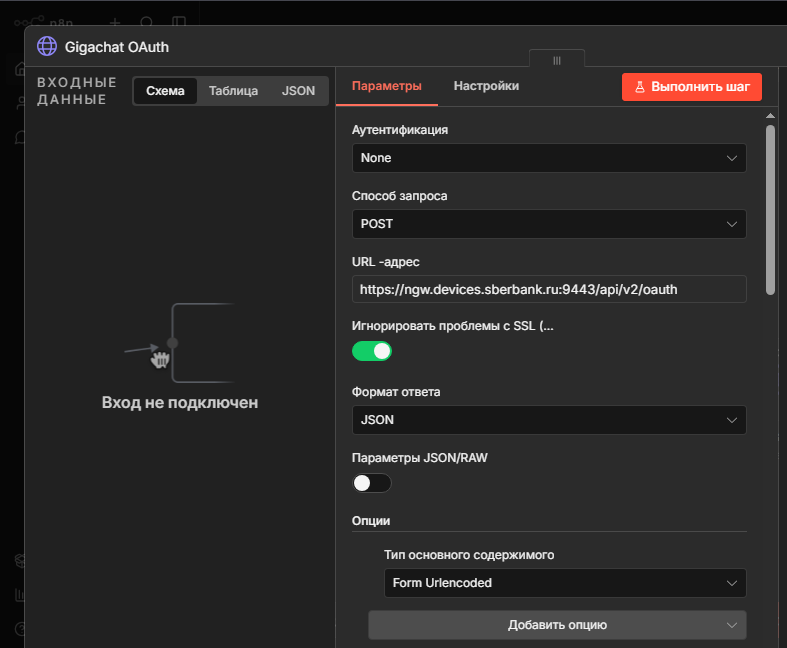Screen dimensions: 787x648
Task: Open Тип основного содержимого dropdown
Action: click(565, 583)
